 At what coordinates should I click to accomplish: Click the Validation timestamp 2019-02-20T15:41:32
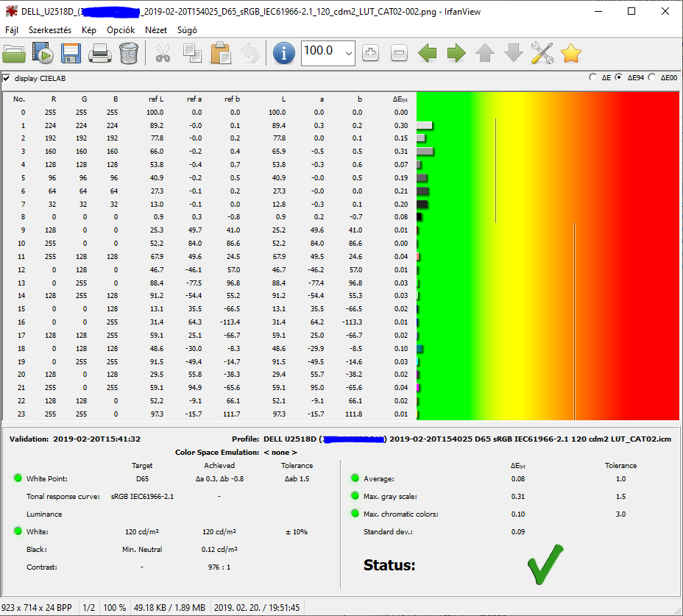(96, 439)
